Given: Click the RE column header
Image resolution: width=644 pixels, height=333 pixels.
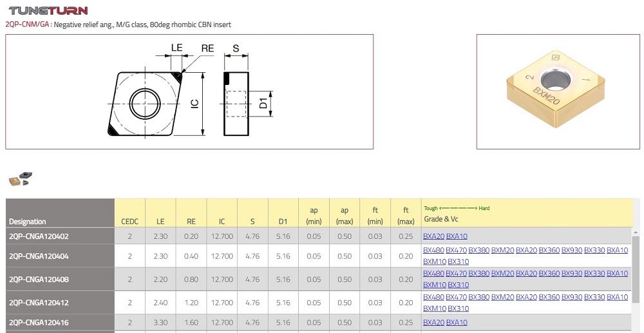Looking at the screenshot, I should (191, 213).
